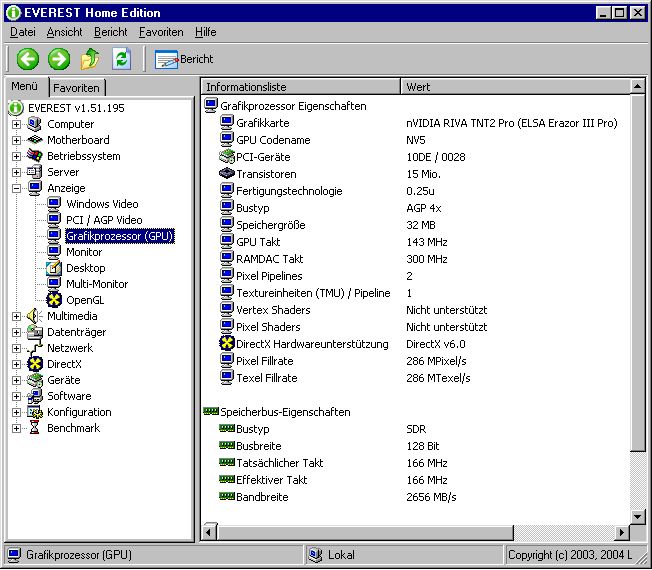652x570 pixels.
Task: Click the Software icon in the tree
Action: point(35,396)
